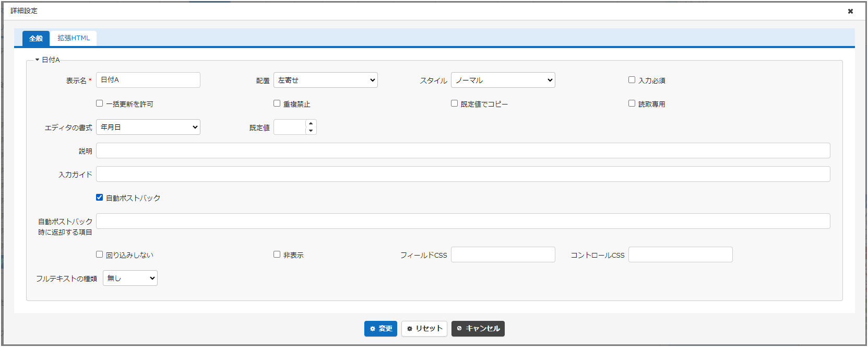Open the スタイル dropdown

[x=503, y=80]
